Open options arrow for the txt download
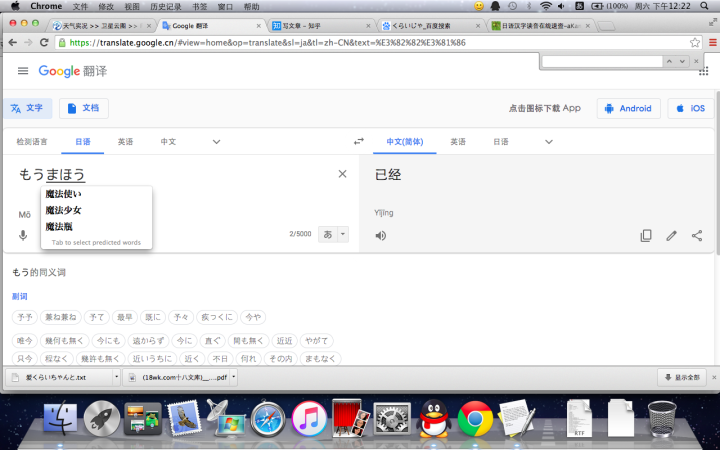Screen dimensions: 720x450 (116, 377)
